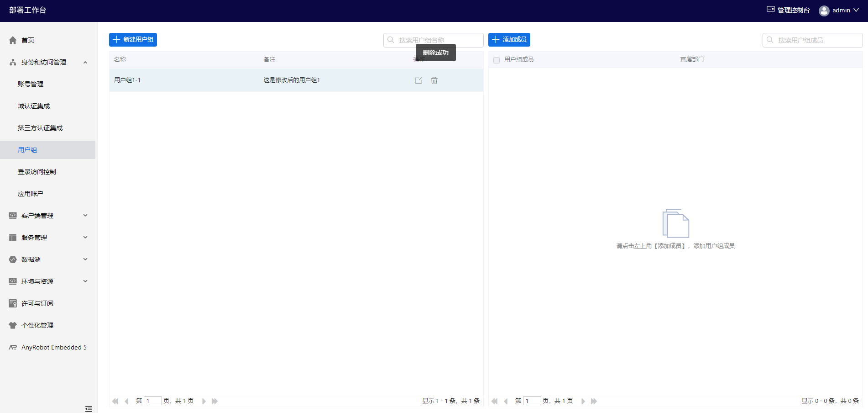Delete 用户组1-1 with the trash icon

pos(434,80)
